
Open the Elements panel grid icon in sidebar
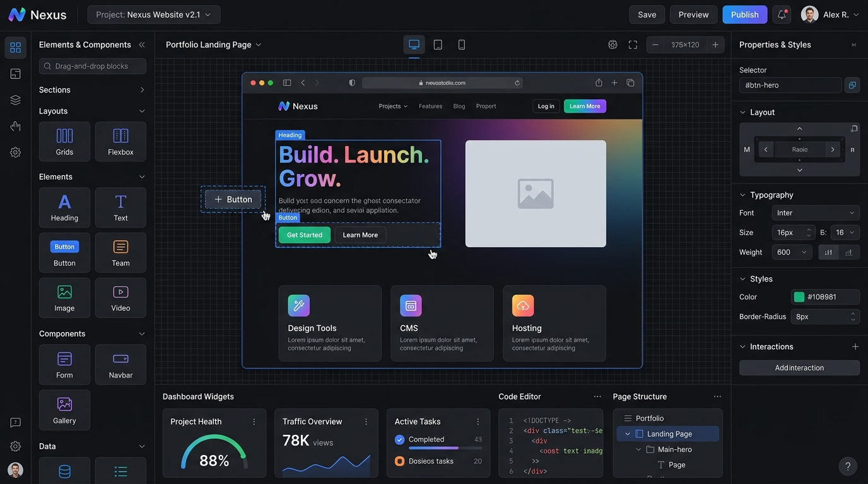pyautogui.click(x=16, y=48)
